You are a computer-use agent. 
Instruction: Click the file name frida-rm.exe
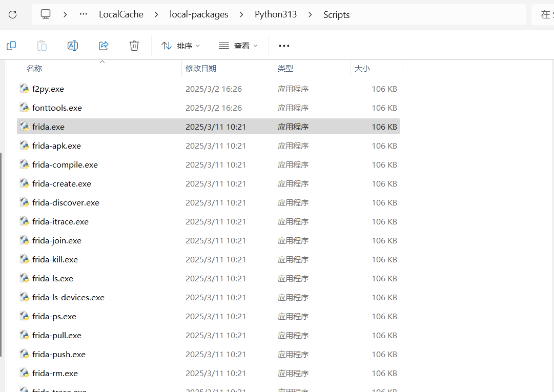[x=55, y=373]
